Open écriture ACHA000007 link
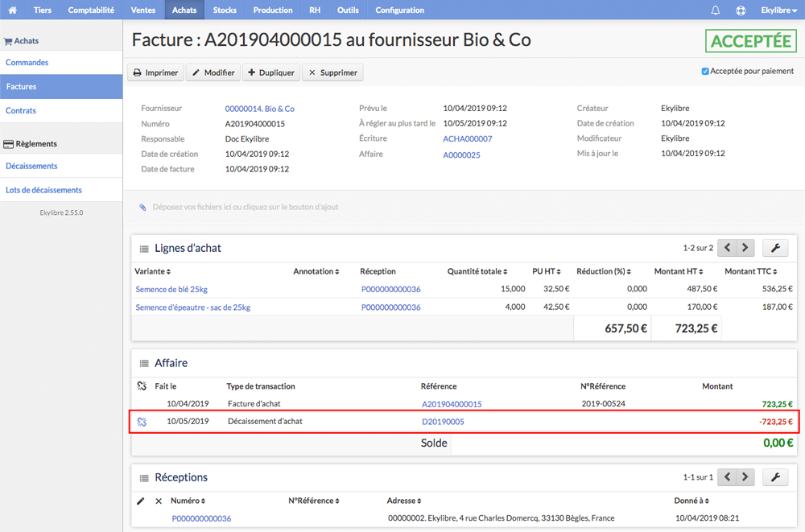Image resolution: width=805 pixels, height=532 pixels. 468,138
